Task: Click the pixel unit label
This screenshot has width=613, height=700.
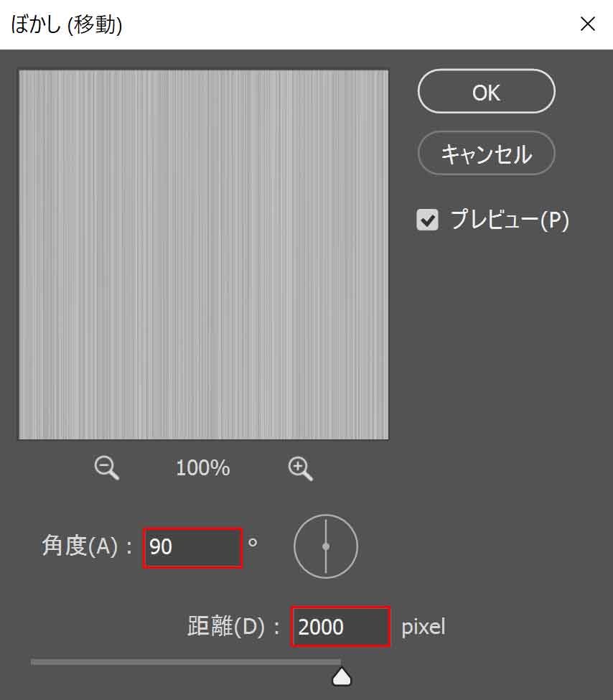Action: coord(424,627)
